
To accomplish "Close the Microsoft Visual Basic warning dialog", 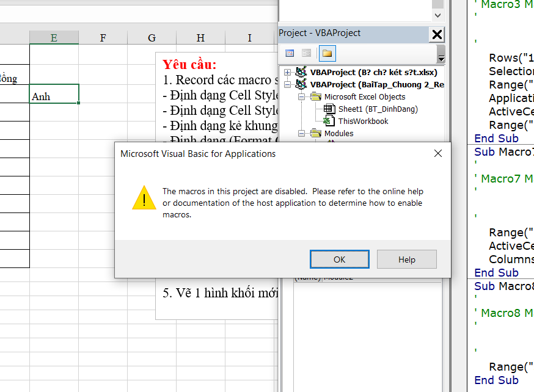I will [438, 153].
